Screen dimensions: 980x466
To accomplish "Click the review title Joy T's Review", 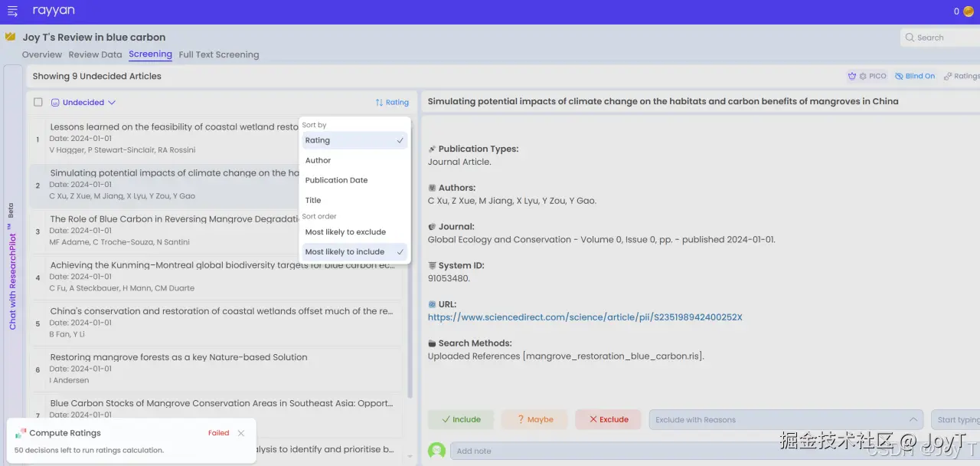I will click(x=94, y=37).
